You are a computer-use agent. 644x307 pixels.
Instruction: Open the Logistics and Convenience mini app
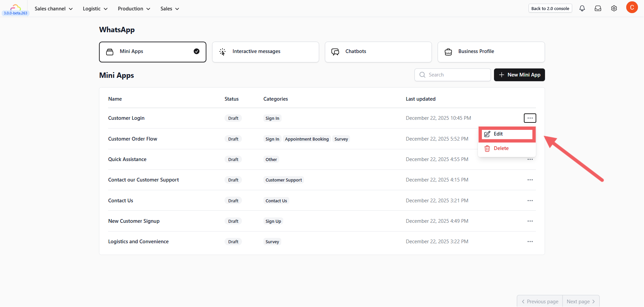point(138,242)
